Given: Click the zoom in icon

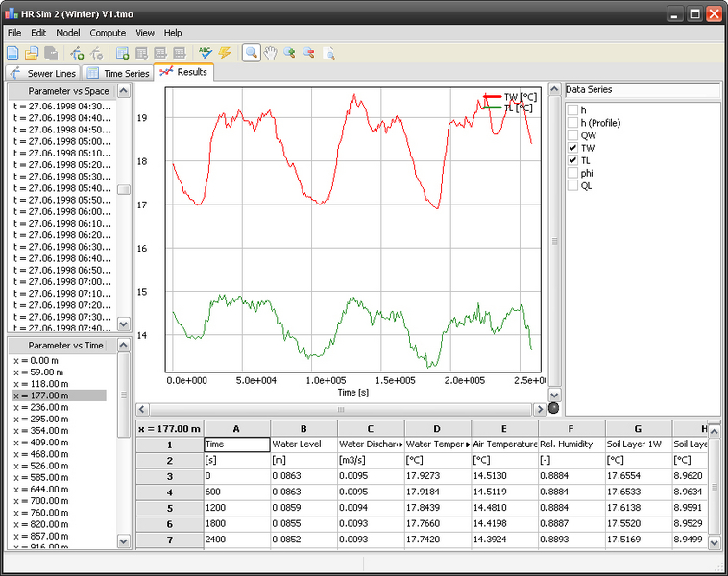Looking at the screenshot, I should [289, 53].
